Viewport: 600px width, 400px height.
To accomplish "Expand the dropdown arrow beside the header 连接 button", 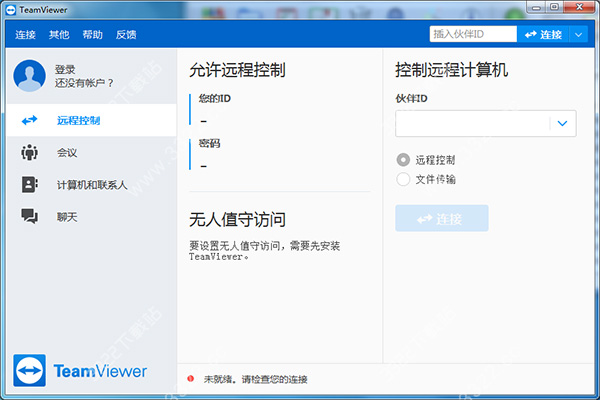I will (x=578, y=34).
